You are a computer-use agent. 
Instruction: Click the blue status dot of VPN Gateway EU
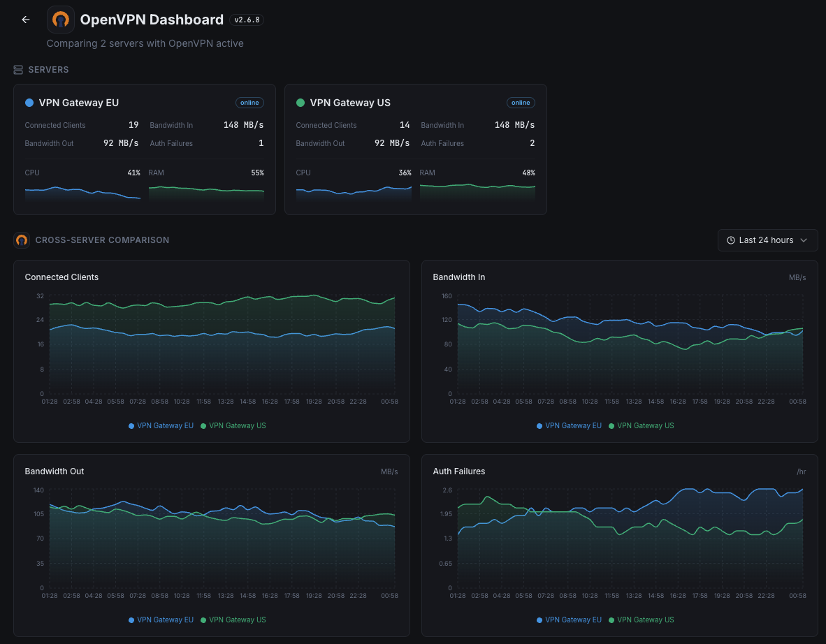click(x=29, y=103)
